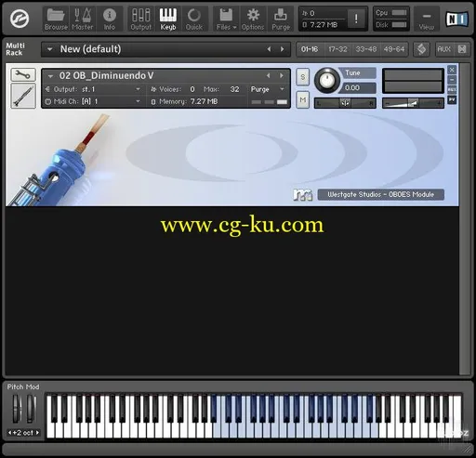Screen dimensions: 476x458
Task: Open the global Purge menu in toolbar
Action: [x=281, y=19]
